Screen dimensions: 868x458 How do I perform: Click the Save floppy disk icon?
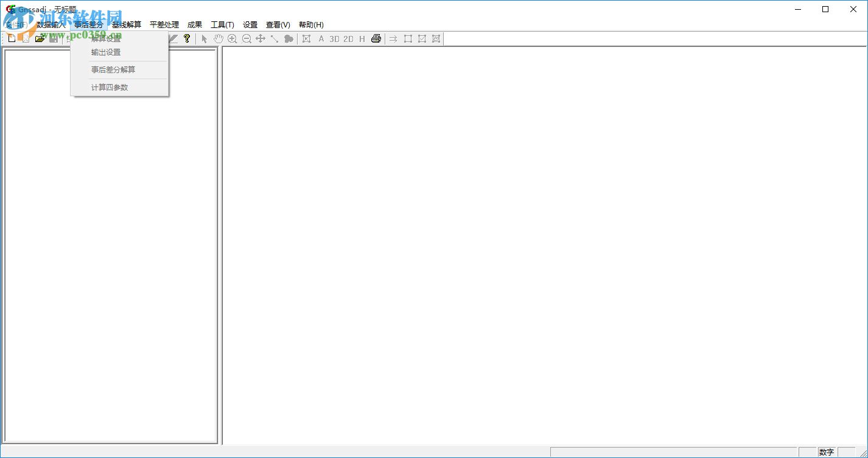coord(54,39)
